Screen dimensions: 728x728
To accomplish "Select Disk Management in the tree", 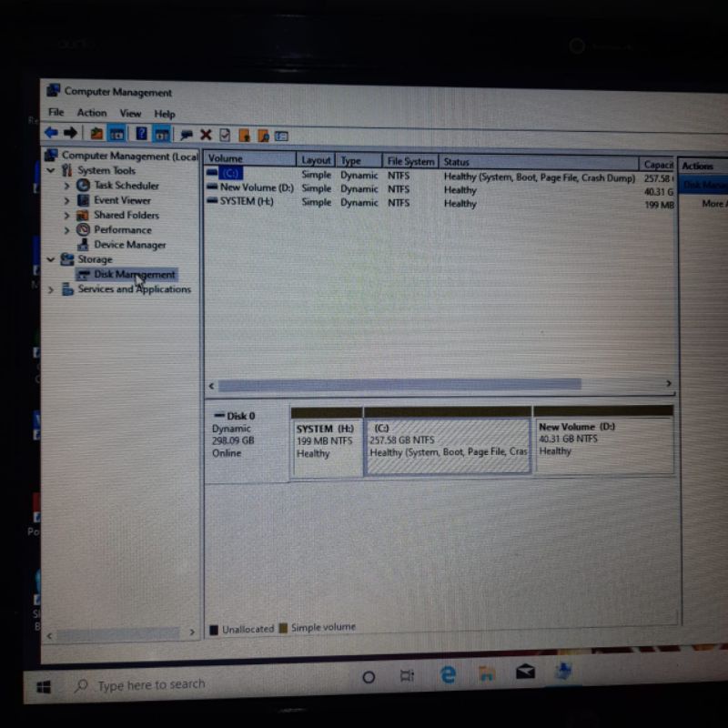I will click(x=134, y=274).
